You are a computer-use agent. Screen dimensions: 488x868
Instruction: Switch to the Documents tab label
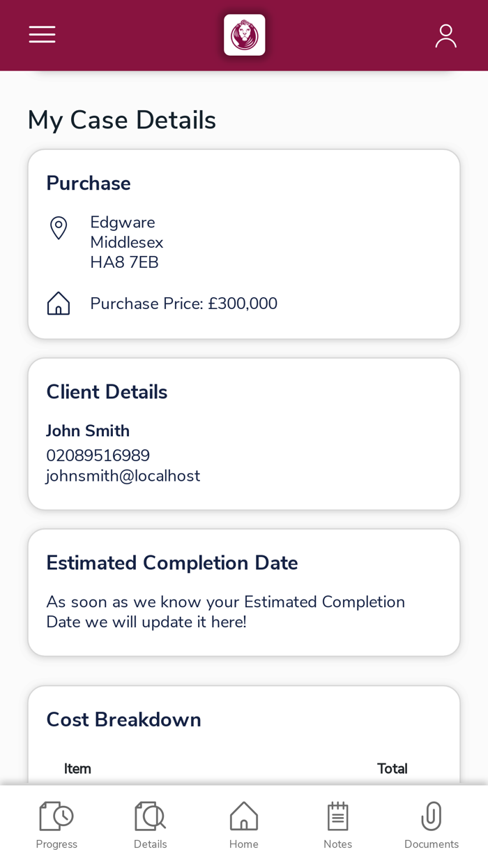coord(432,844)
